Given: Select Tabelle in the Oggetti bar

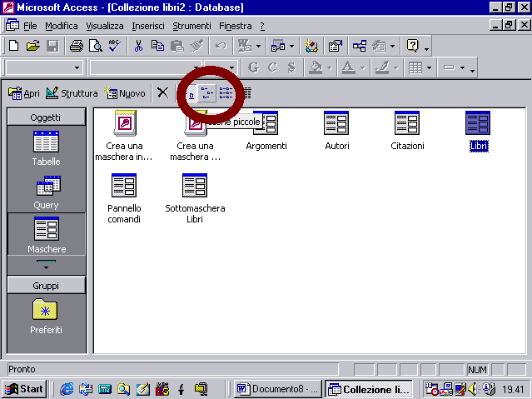Looking at the screenshot, I should (x=46, y=148).
